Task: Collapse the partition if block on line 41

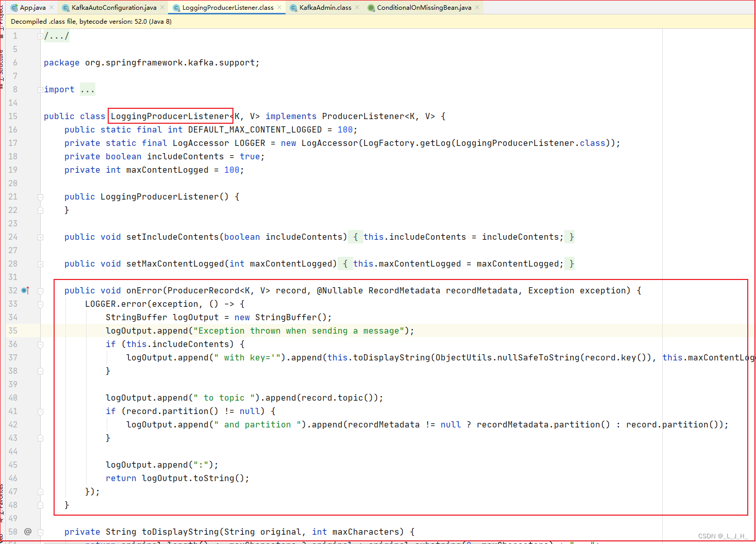Action: 40,411
